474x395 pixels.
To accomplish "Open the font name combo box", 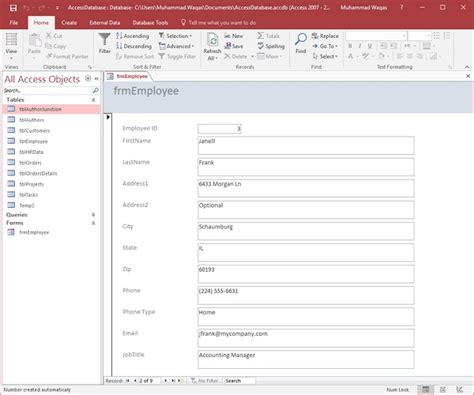I will pyautogui.click(x=377, y=36).
